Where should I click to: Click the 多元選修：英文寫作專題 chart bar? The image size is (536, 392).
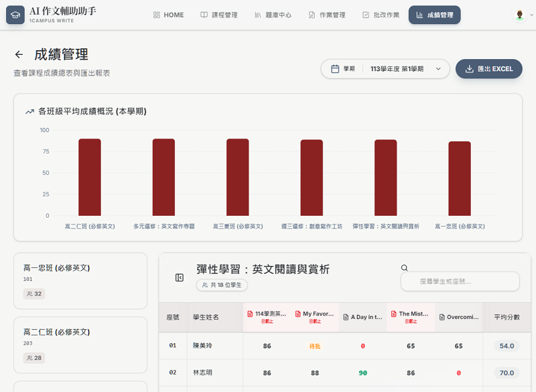point(163,177)
